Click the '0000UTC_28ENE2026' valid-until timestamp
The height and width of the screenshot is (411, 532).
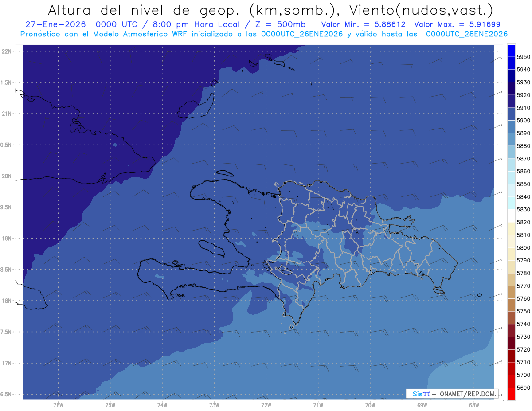(x=467, y=34)
